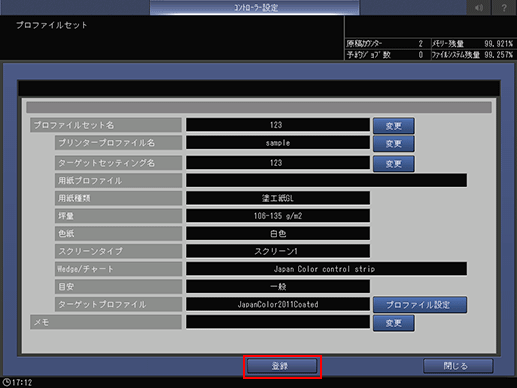
Task: Click the Wedge/チャート label
Action: tap(118, 269)
